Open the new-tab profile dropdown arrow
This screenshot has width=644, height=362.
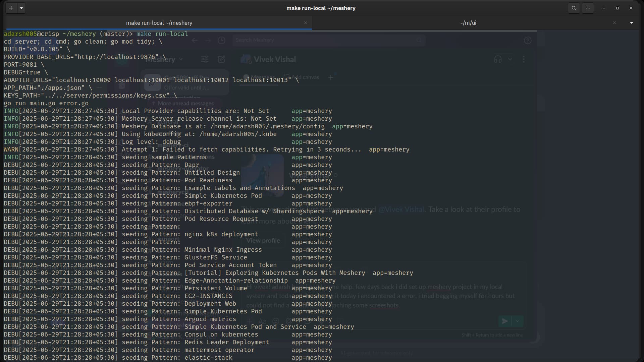point(21,8)
